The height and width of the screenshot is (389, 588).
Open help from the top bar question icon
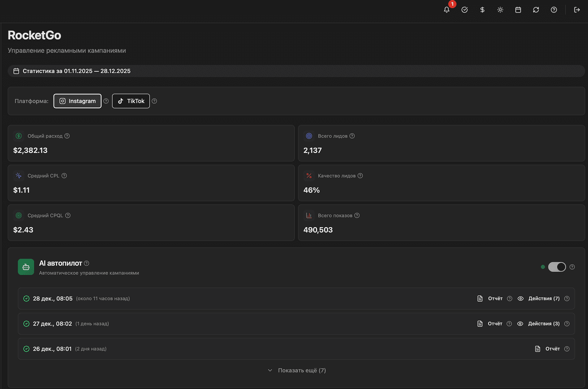(554, 10)
